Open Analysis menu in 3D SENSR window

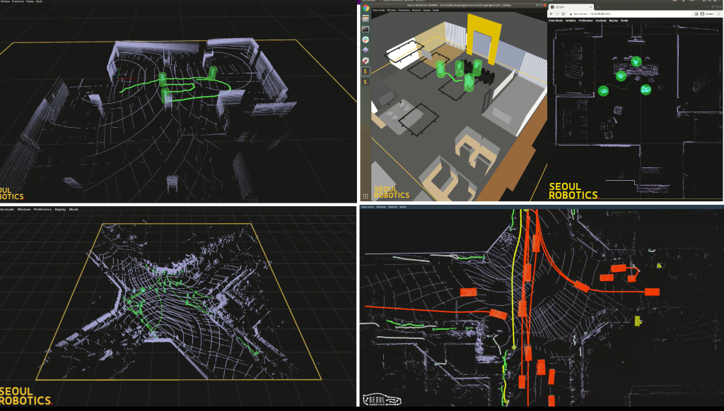coord(416,10)
